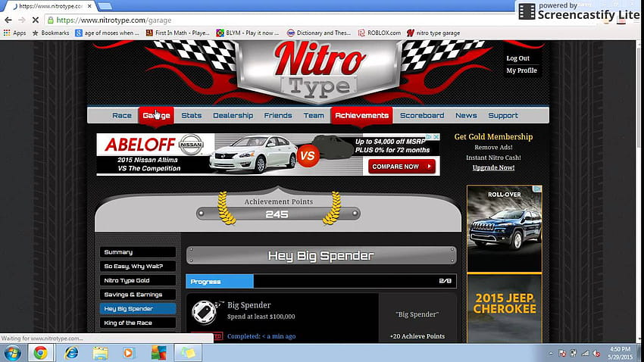Click 'Spend at least $100,000' text
This screenshot has height=362, width=644.
pyautogui.click(x=261, y=317)
